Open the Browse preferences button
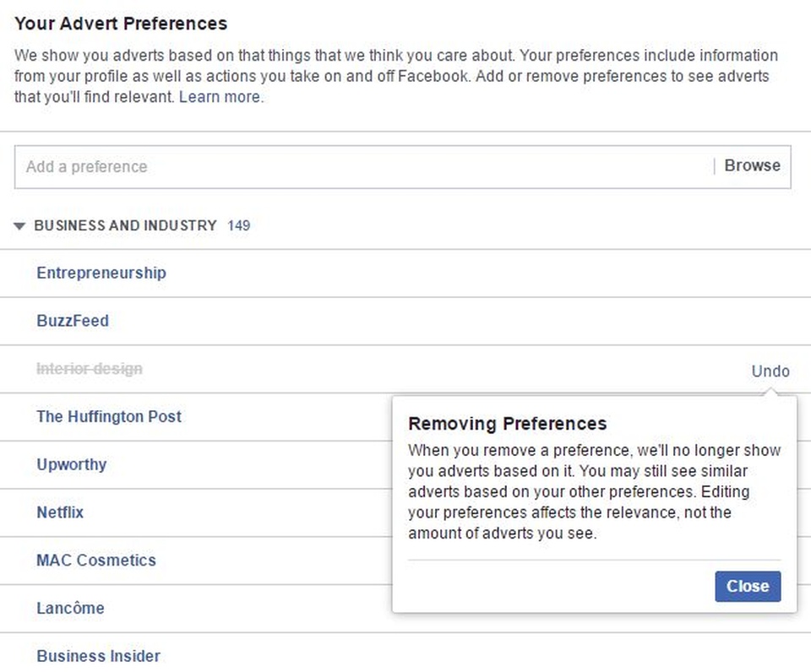The image size is (811, 672). [752, 166]
